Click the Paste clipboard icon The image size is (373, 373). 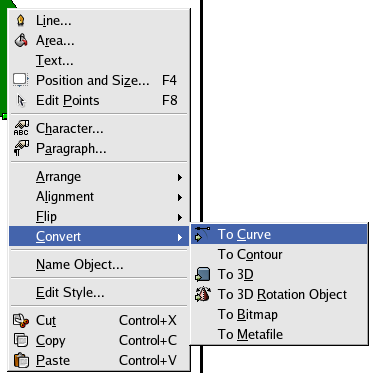click(21, 360)
